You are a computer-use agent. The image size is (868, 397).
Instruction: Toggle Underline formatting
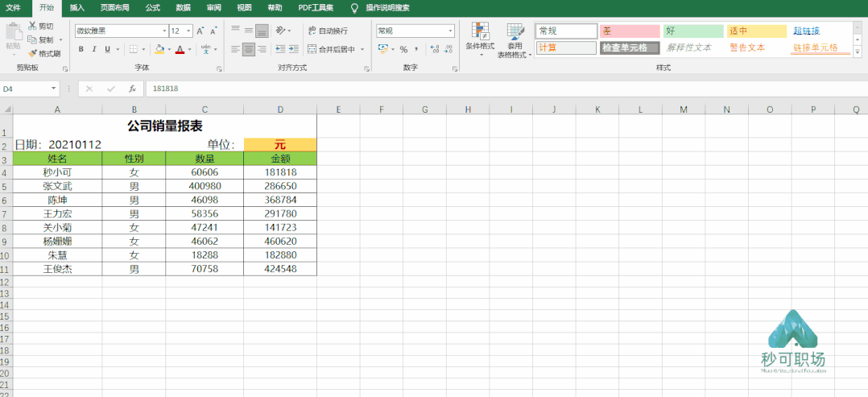pyautogui.click(x=107, y=49)
